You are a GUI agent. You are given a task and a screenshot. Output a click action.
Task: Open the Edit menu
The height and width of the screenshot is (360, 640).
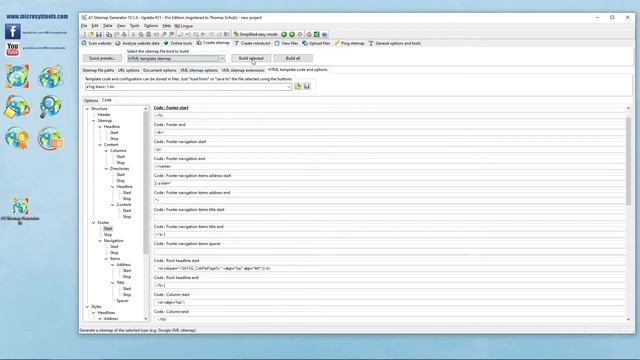pos(95,26)
